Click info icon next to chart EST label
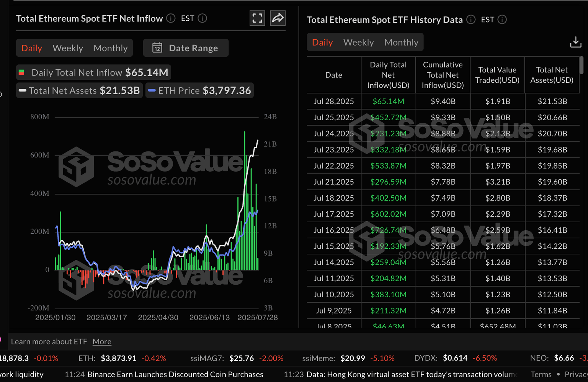588x382 pixels. pyautogui.click(x=203, y=18)
